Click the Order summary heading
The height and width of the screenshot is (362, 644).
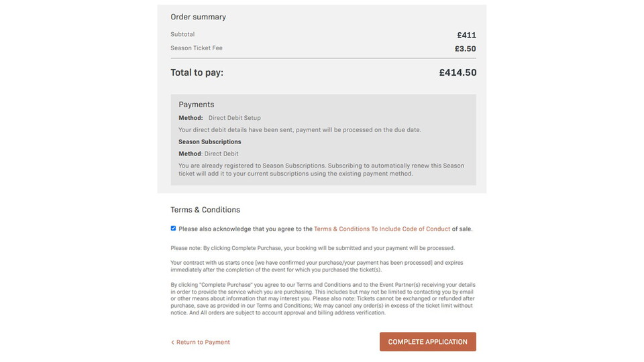tap(198, 17)
